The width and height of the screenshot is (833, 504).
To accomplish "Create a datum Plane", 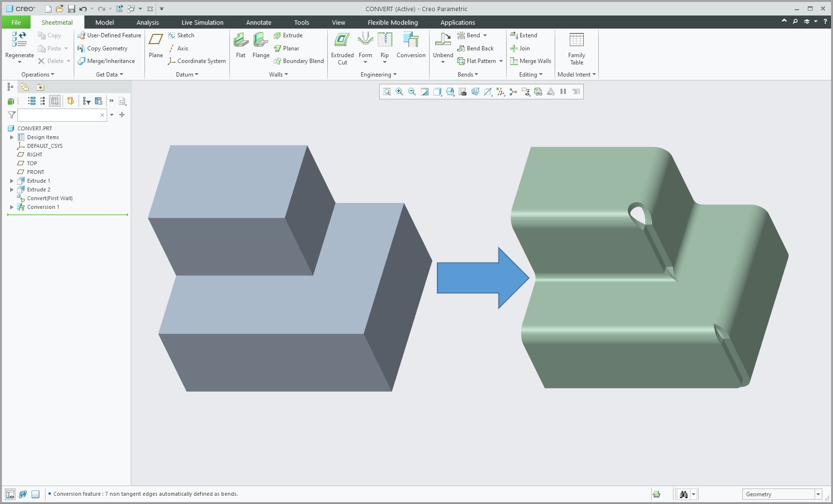I will (x=156, y=45).
